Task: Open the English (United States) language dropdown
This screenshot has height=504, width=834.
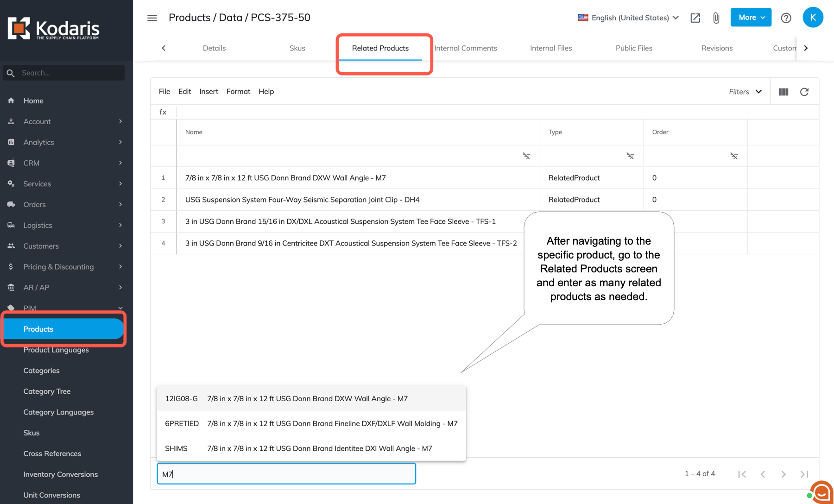Action: (628, 18)
